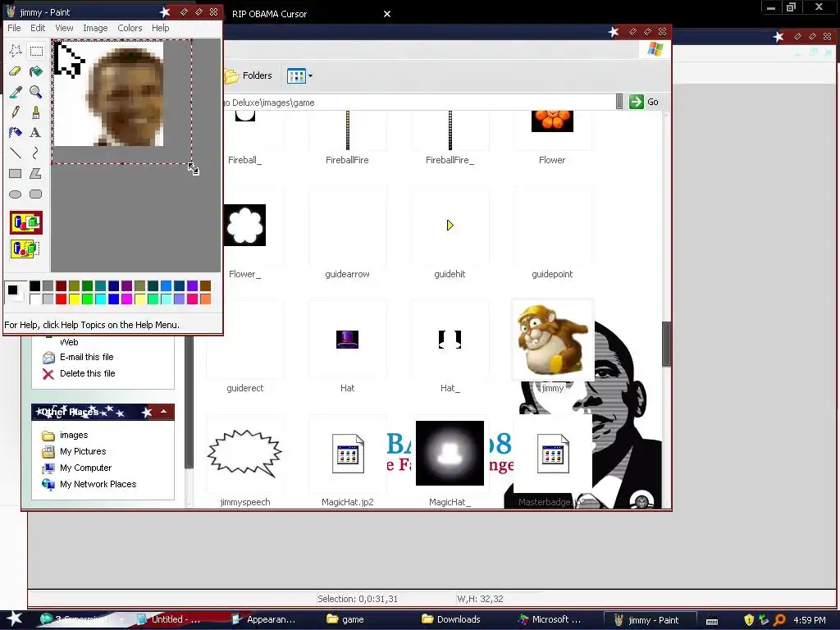Choose the Airbrush tool in Paint
Viewport: 840px width, 630px height.
(x=16, y=132)
